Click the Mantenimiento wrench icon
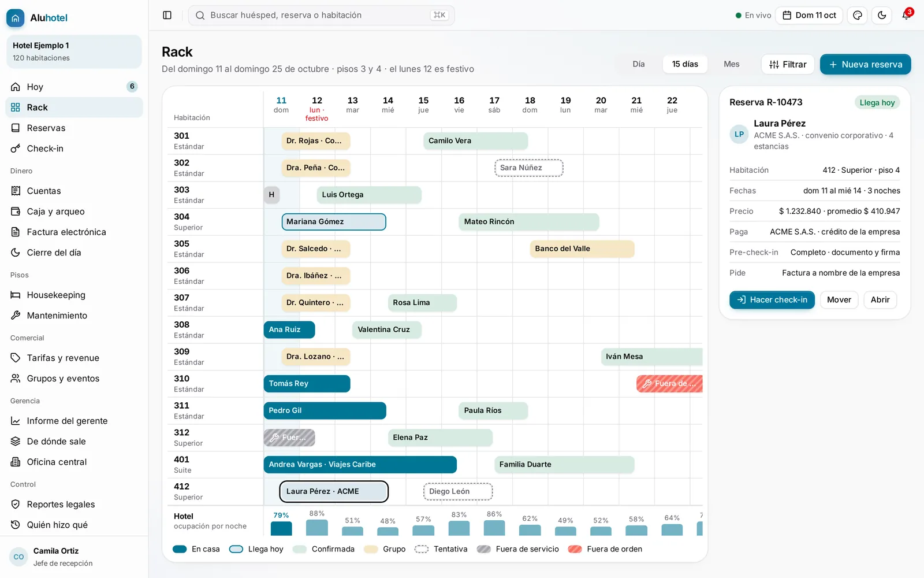The width and height of the screenshot is (924, 578). (x=16, y=316)
